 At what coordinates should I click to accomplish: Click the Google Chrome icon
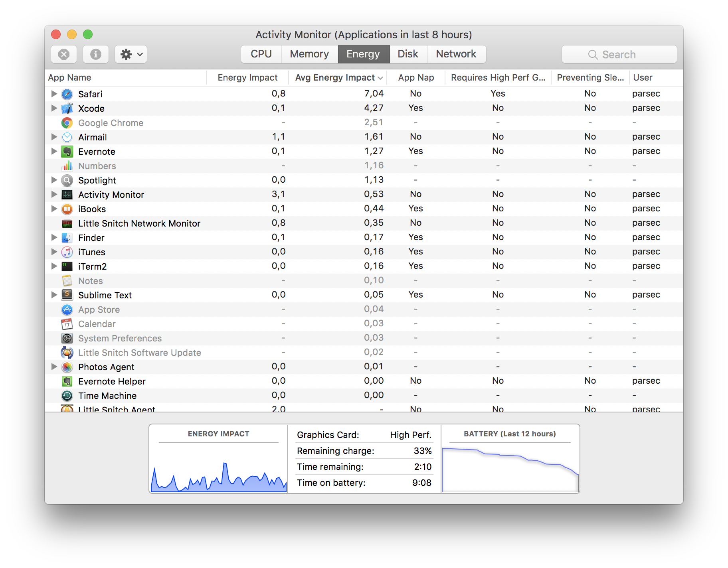click(67, 123)
